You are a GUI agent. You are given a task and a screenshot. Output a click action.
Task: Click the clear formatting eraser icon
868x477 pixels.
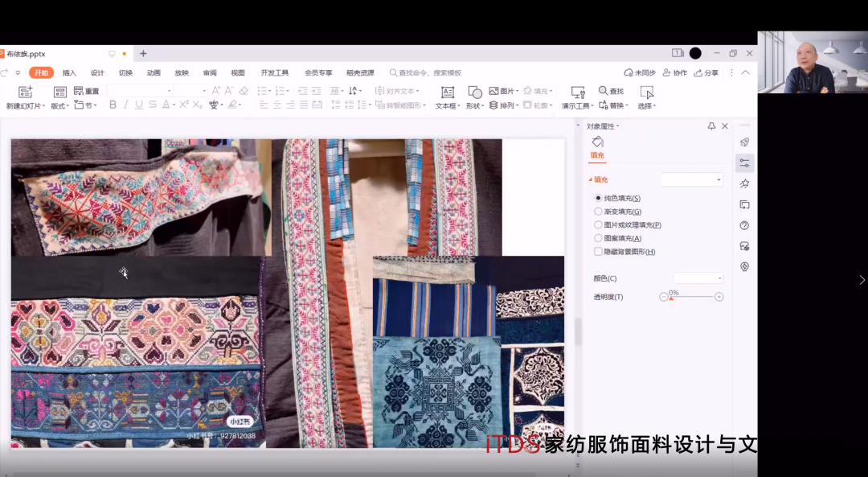click(244, 91)
